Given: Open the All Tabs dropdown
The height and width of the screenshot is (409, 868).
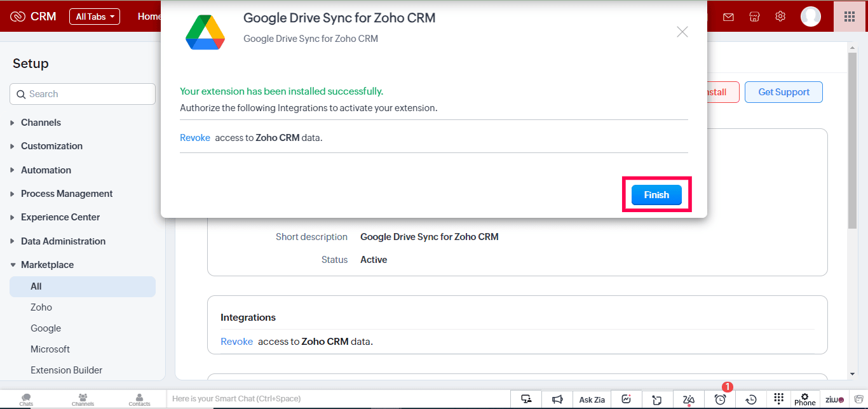Looking at the screenshot, I should tap(95, 17).
